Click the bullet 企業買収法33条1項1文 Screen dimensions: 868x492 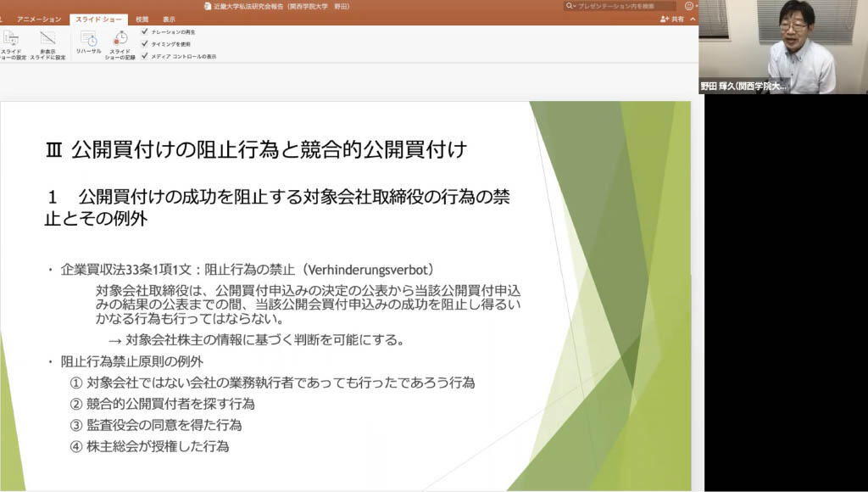(x=247, y=270)
